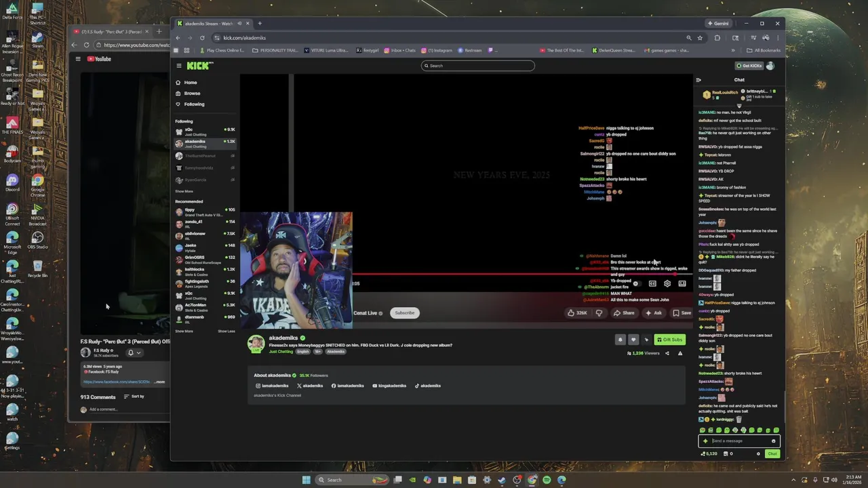Share akademiks stream via share icon

point(667,353)
